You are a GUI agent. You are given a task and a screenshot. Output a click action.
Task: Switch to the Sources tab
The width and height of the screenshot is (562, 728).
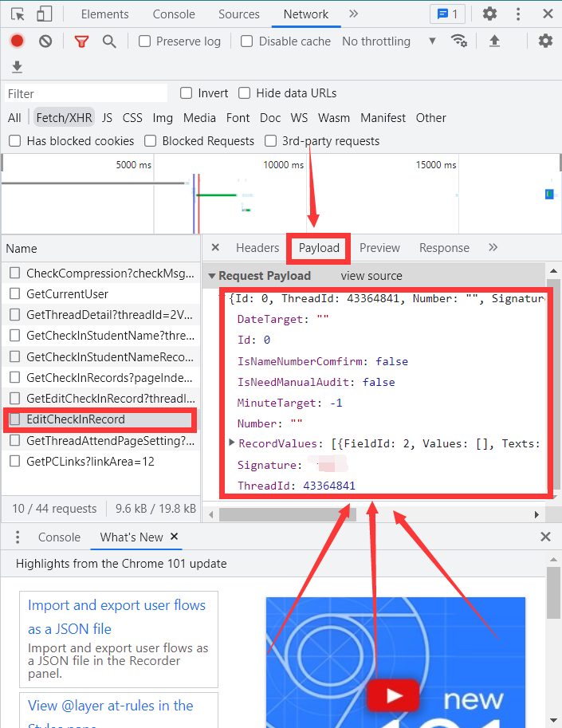(239, 14)
